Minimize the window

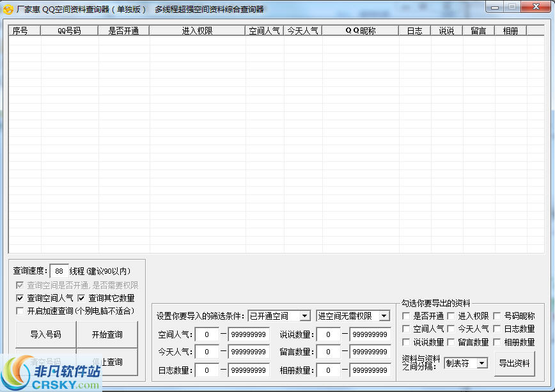[495, 7]
